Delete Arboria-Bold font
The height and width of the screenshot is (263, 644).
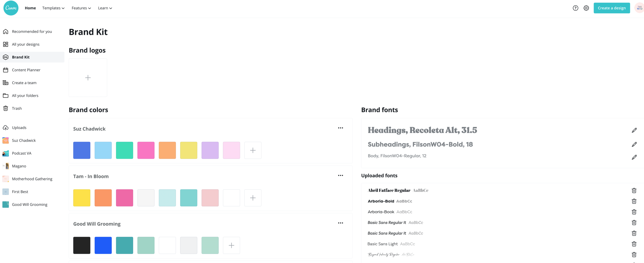(634, 201)
